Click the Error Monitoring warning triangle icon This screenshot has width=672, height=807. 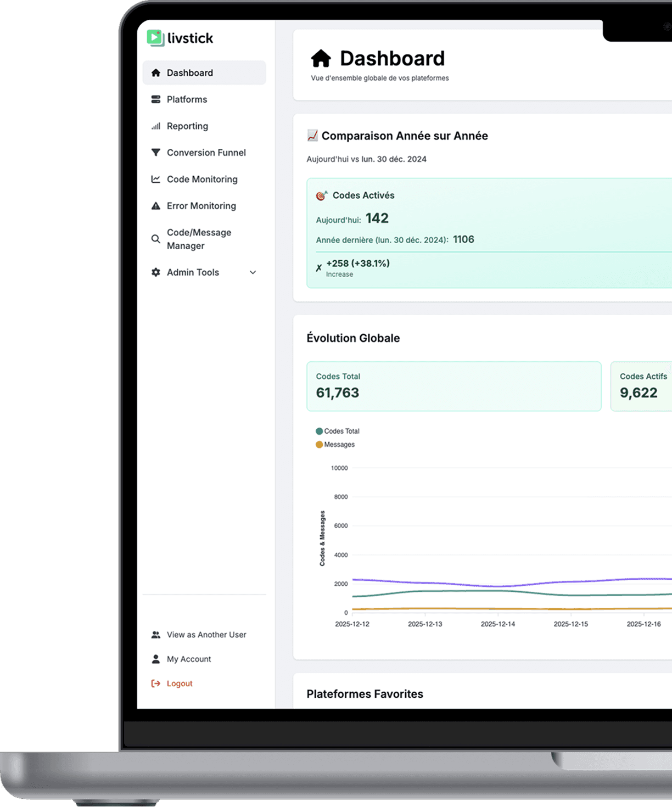click(x=155, y=205)
